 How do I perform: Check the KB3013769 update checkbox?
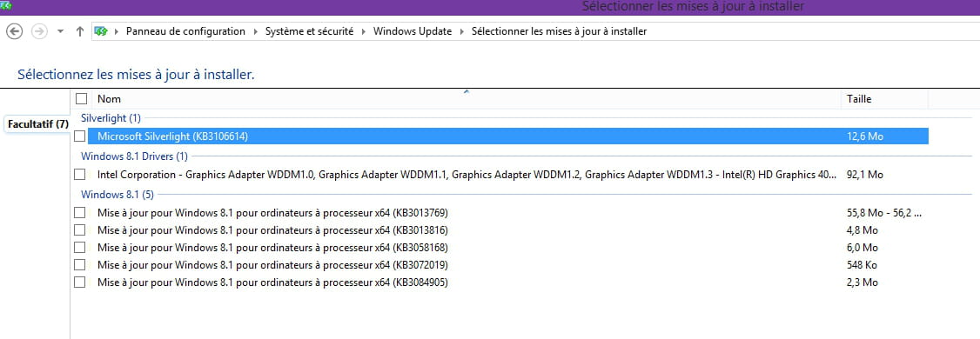[79, 212]
